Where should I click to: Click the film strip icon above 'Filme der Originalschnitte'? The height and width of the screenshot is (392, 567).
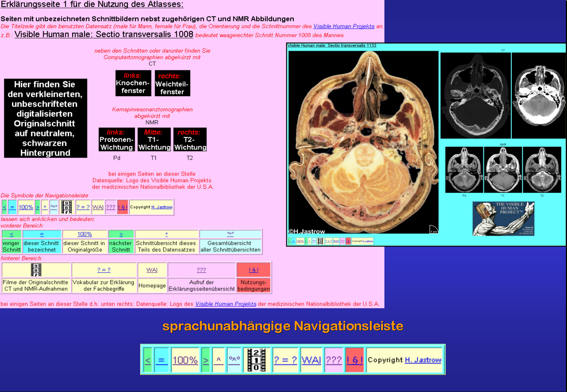[36, 270]
